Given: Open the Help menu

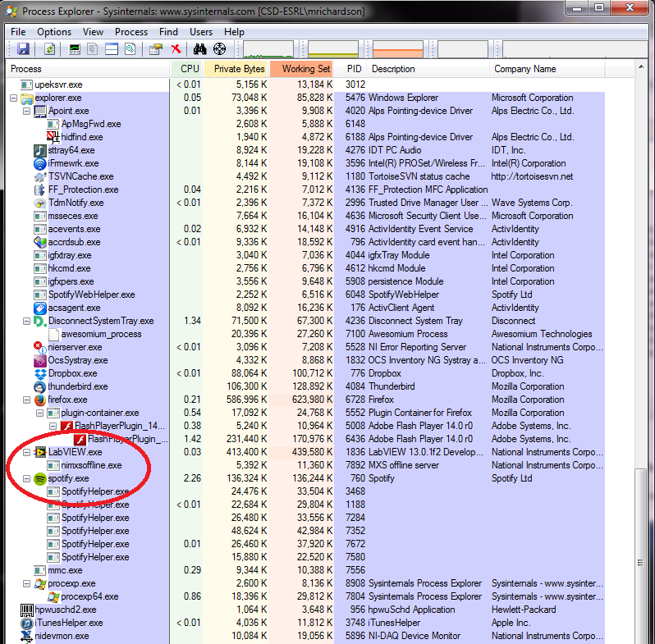Looking at the screenshot, I should pos(234,32).
